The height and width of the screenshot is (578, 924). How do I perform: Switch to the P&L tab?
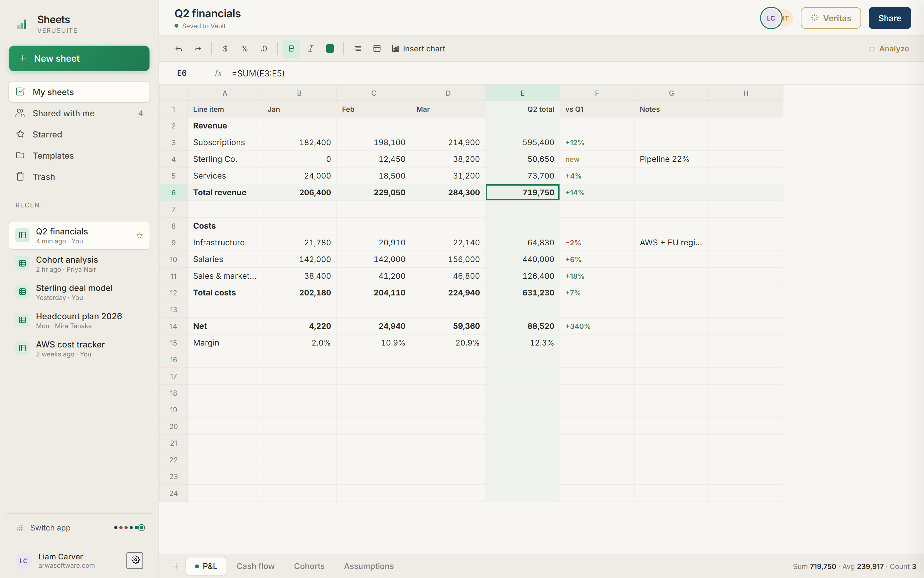click(206, 566)
